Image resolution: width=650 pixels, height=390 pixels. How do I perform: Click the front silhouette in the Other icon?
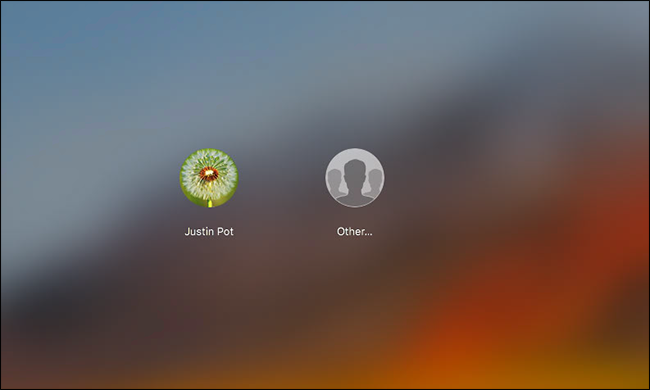[354, 182]
